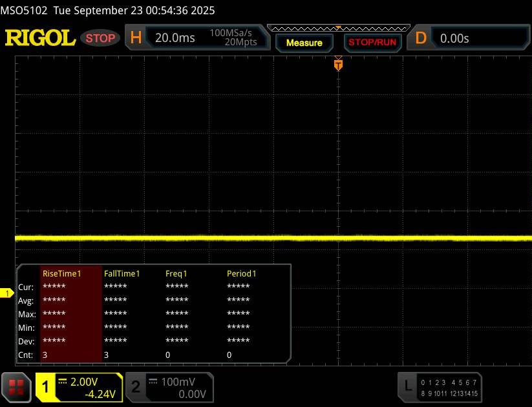The width and height of the screenshot is (532, 407).
Task: Tap the orange H horizontal settings icon
Action: (x=136, y=38)
